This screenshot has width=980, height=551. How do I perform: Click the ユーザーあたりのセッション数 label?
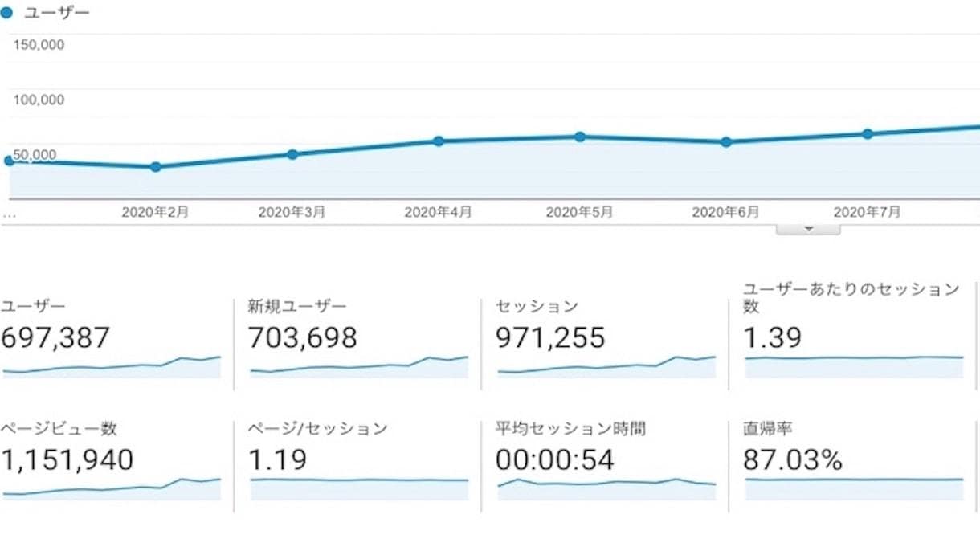tap(851, 298)
